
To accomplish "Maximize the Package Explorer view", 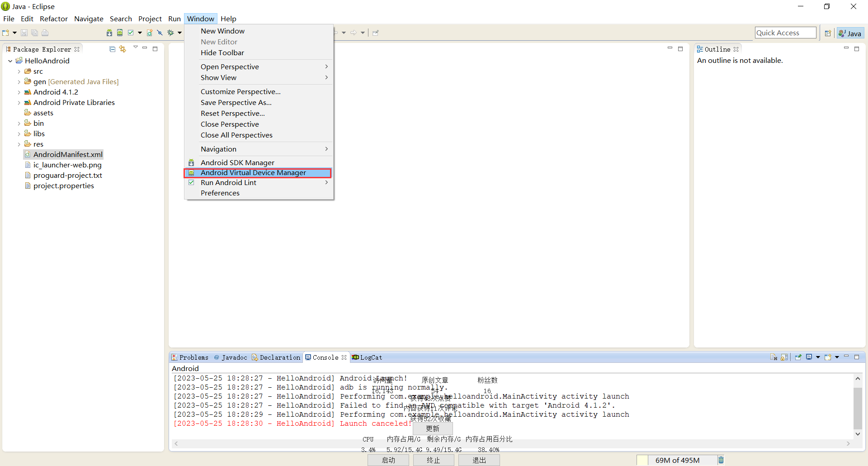I will (x=155, y=48).
